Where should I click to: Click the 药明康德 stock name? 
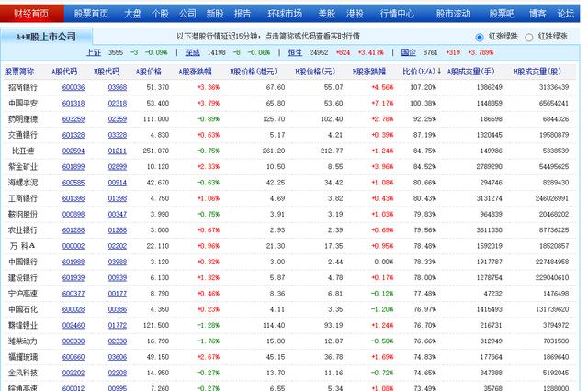23,119
